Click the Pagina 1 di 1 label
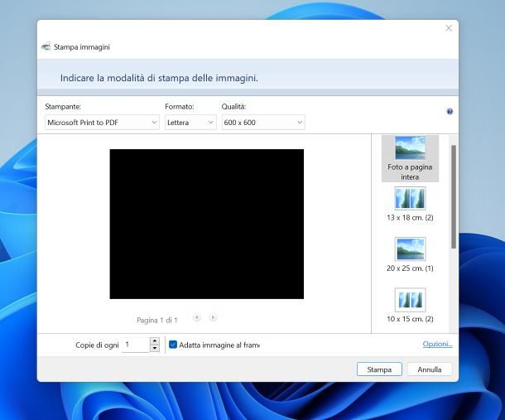Viewport: 505px width, 420px height. pos(157,320)
